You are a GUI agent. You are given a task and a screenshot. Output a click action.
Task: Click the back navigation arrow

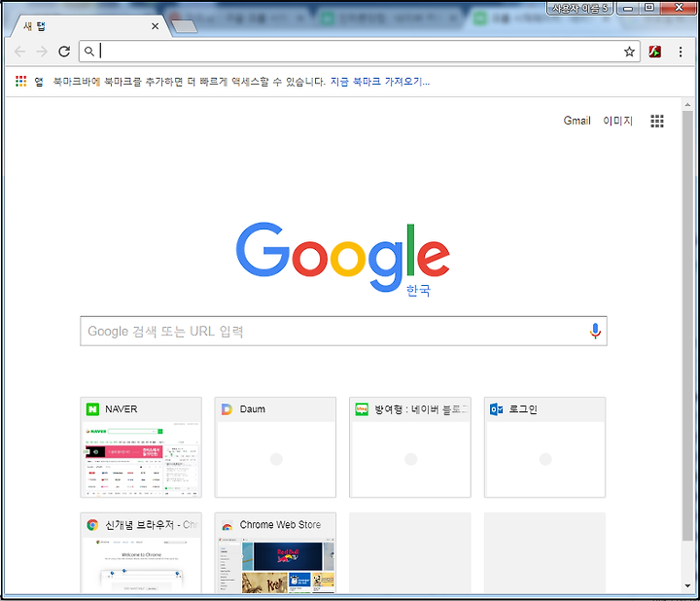[20, 52]
